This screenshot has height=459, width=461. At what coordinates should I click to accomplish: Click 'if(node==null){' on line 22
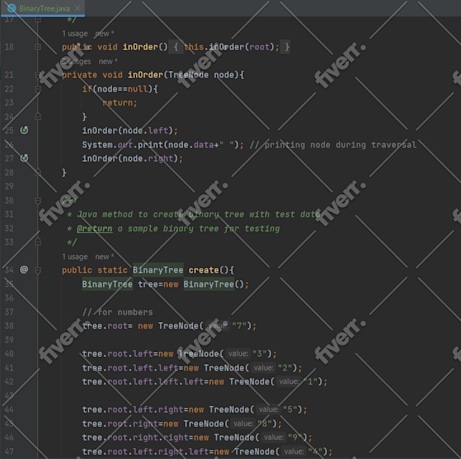[x=120, y=89]
